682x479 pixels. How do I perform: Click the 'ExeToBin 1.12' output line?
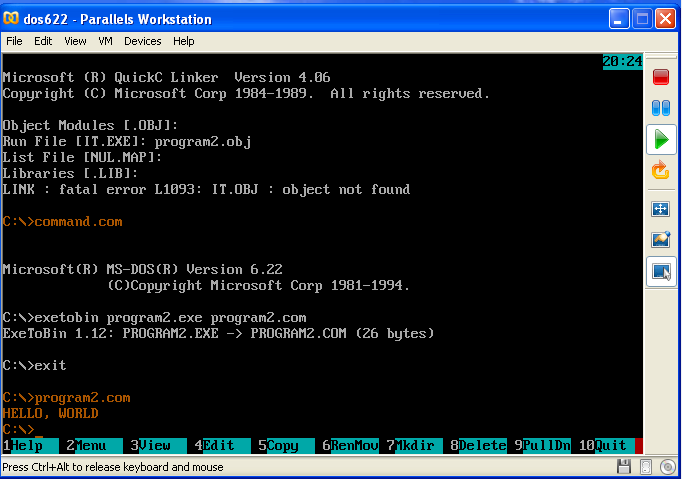pos(218,334)
